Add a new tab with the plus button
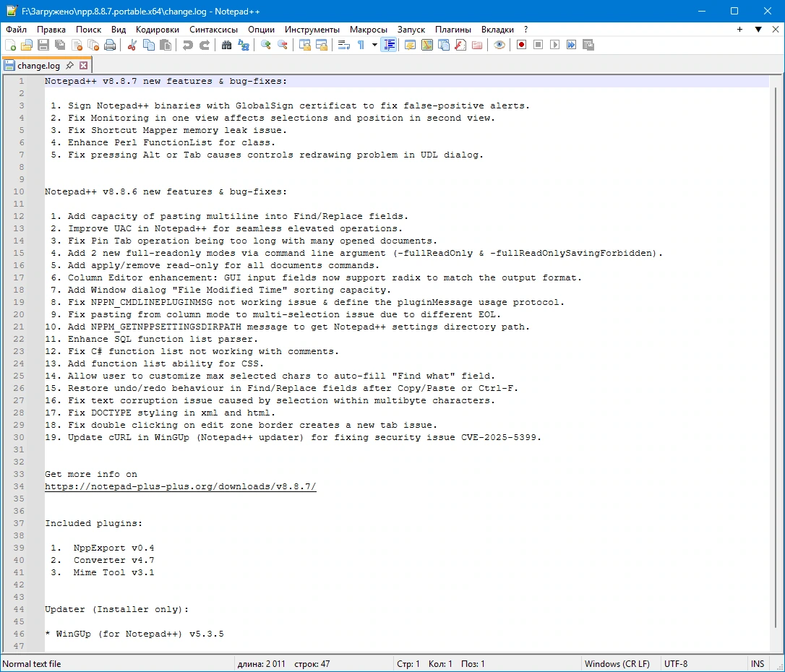 pos(739,30)
